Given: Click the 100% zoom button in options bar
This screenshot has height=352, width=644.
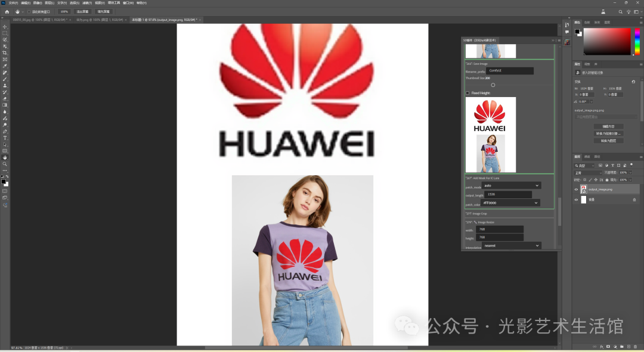Looking at the screenshot, I should pyautogui.click(x=64, y=12).
